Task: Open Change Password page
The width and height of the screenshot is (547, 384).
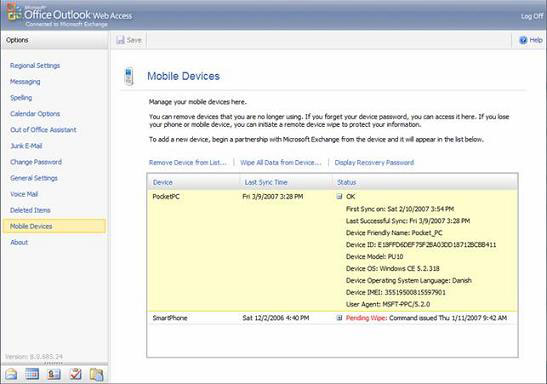Action: pos(36,162)
